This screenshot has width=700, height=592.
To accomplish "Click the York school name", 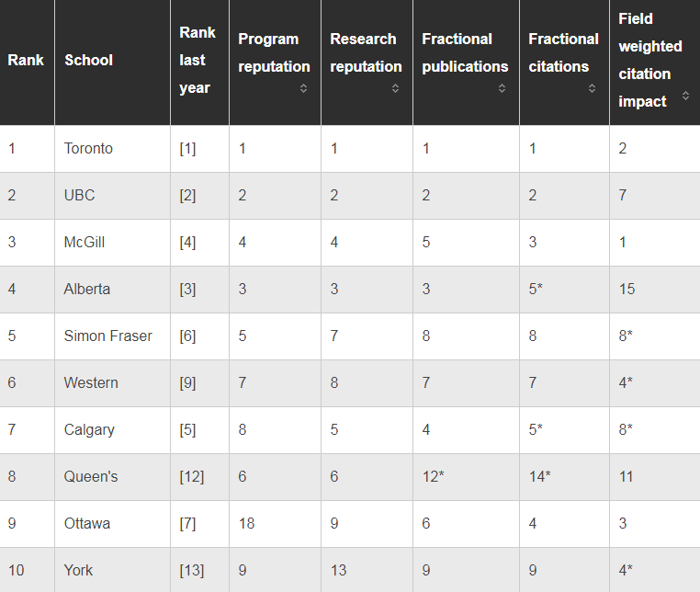I will click(79, 570).
